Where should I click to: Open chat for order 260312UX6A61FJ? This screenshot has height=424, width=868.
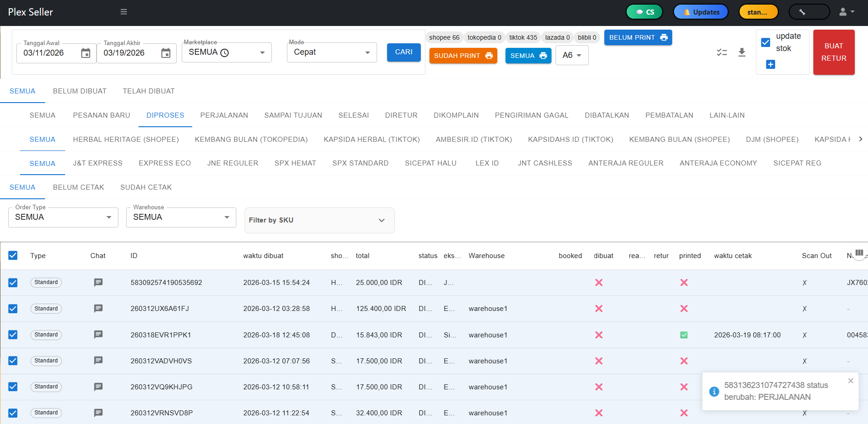point(98,309)
